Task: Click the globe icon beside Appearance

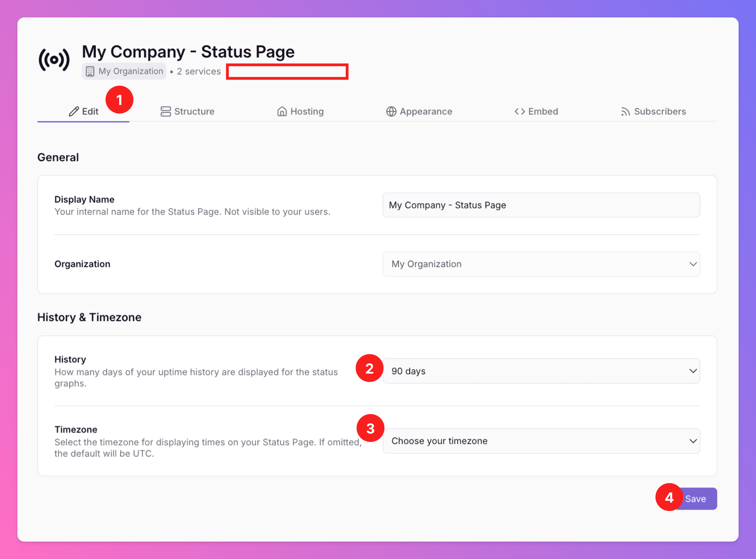Action: tap(391, 112)
